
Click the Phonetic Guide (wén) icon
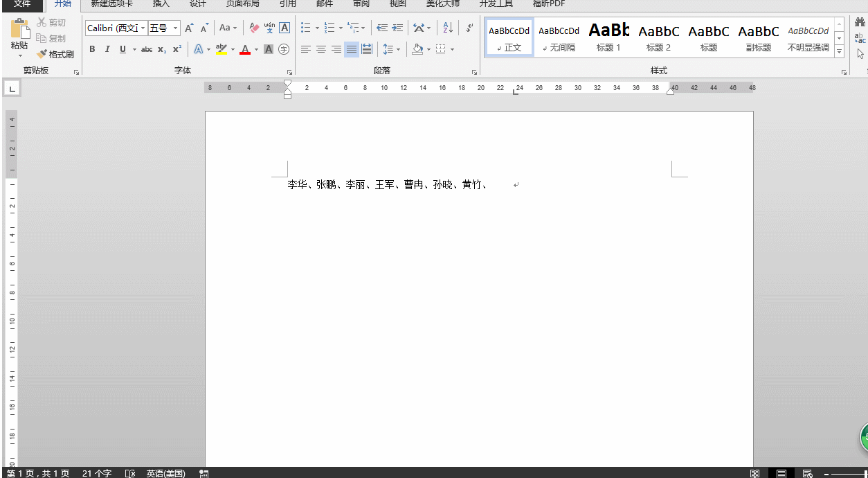click(x=269, y=28)
